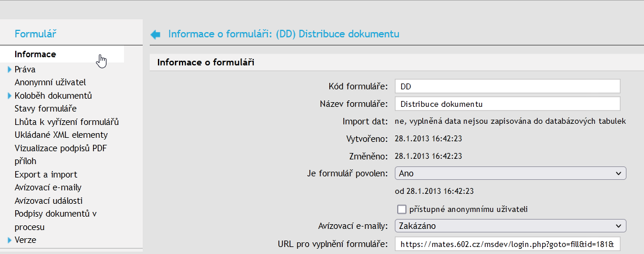Click the blue back arrow icon
The height and width of the screenshot is (254, 644).
[156, 34]
